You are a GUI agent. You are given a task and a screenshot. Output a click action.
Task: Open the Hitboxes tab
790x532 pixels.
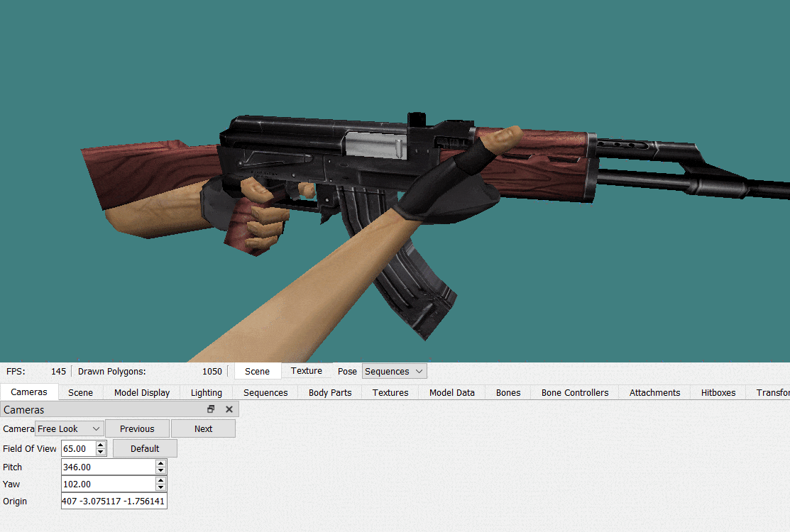pos(718,392)
